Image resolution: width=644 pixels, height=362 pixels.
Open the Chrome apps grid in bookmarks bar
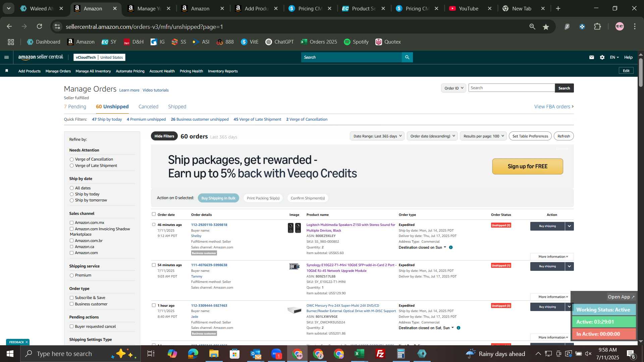pyautogui.click(x=11, y=42)
